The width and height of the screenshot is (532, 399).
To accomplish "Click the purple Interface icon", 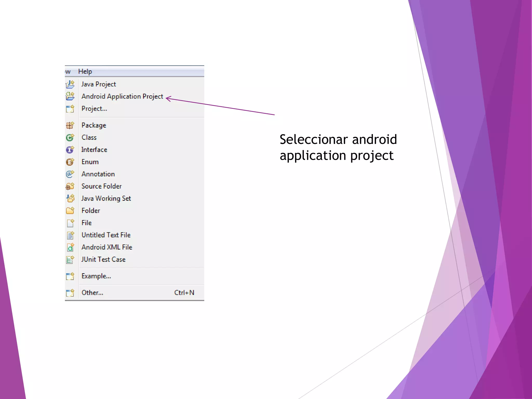I will click(70, 150).
